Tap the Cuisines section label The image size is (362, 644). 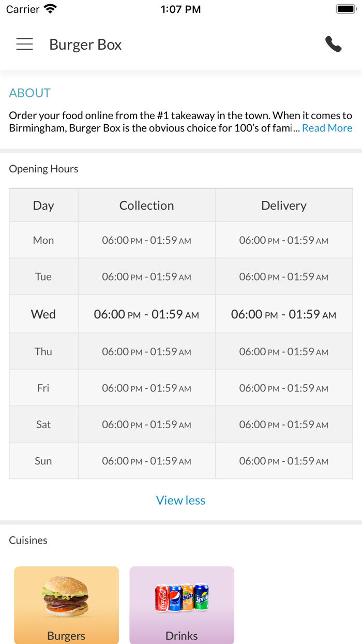point(28,540)
